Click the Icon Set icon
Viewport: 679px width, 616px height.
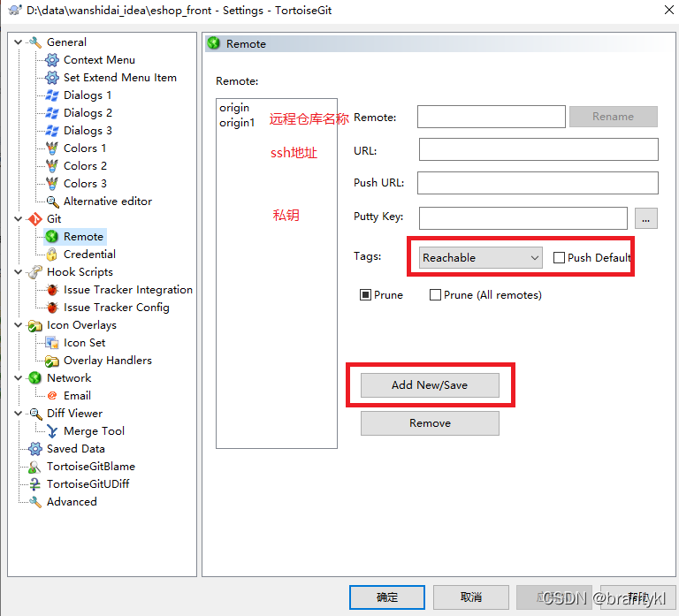coord(52,343)
